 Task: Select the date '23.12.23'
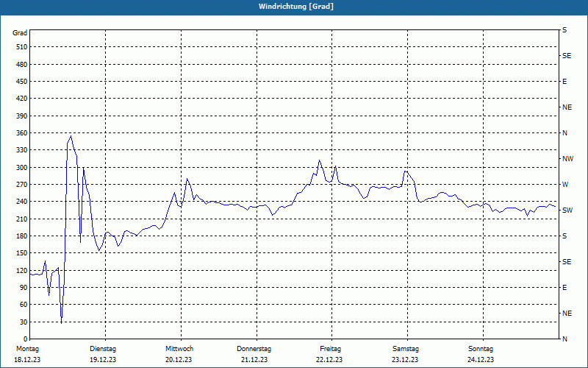coord(405,360)
